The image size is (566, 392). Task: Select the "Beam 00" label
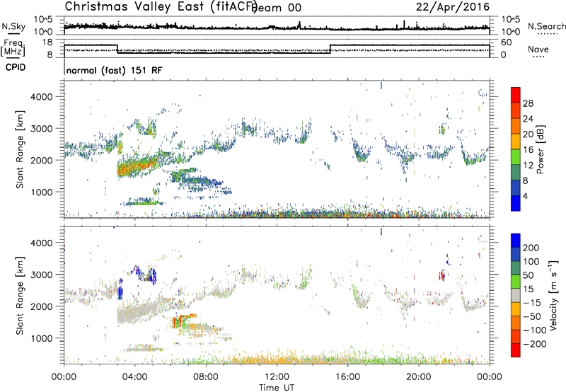tap(277, 8)
